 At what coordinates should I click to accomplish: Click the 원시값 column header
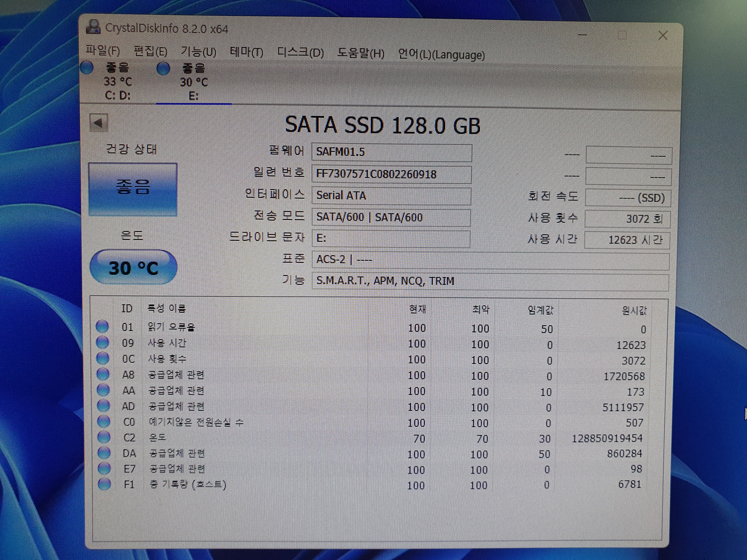pyautogui.click(x=634, y=311)
